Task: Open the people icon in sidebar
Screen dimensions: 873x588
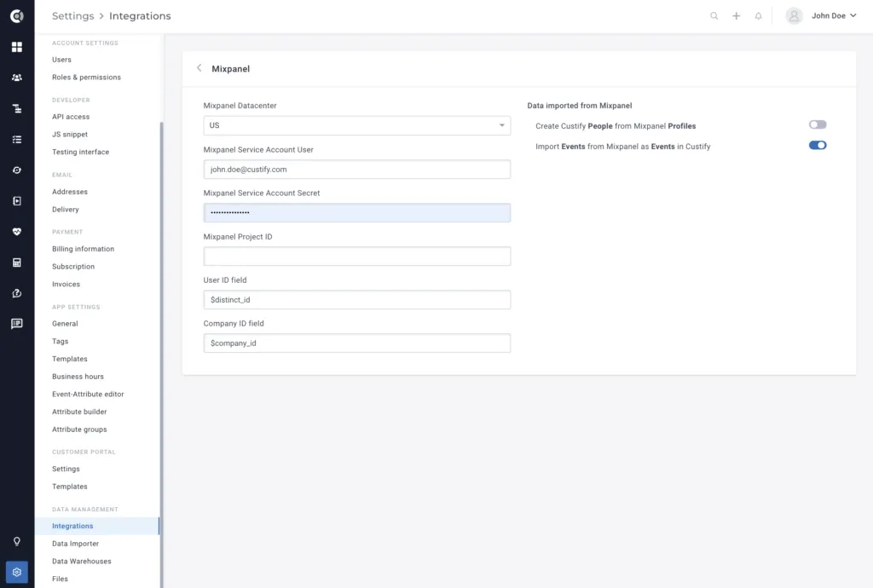Action: pos(17,78)
